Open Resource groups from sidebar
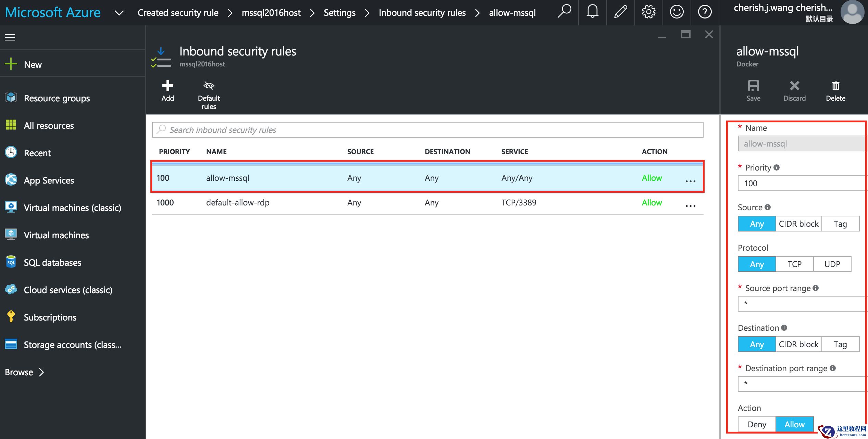Screen dimensions: 868x439 (57, 98)
